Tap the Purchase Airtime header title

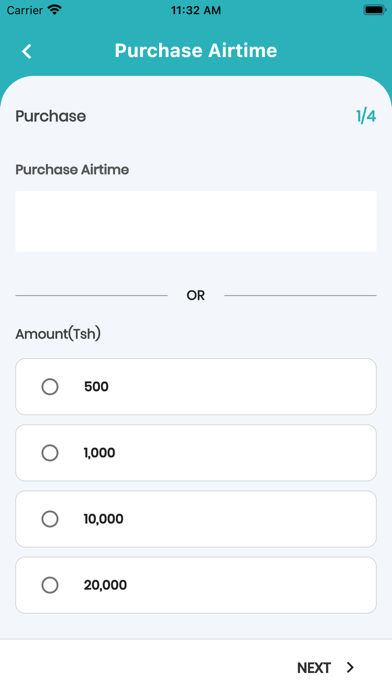click(196, 51)
